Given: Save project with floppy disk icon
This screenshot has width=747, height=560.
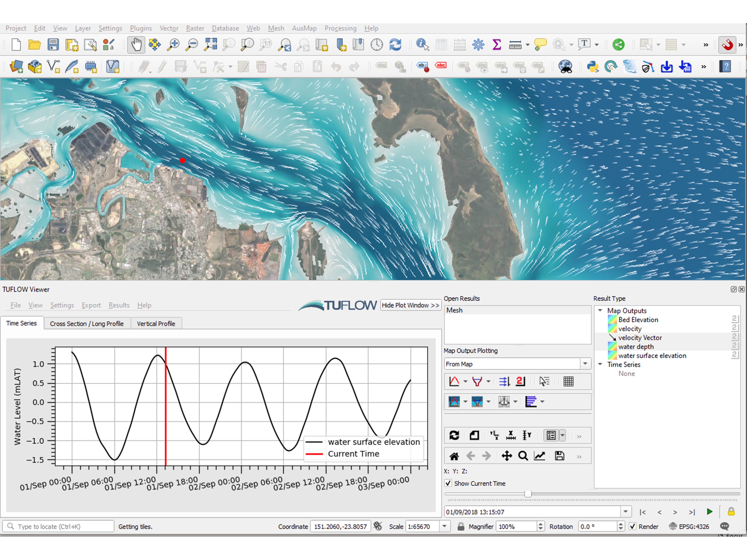Looking at the screenshot, I should click(53, 45).
